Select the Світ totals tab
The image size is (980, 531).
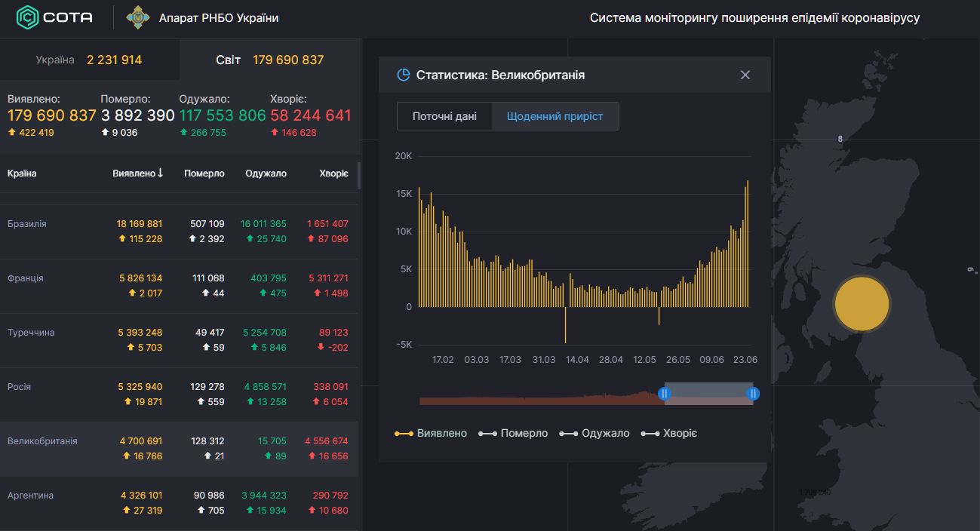[269, 60]
